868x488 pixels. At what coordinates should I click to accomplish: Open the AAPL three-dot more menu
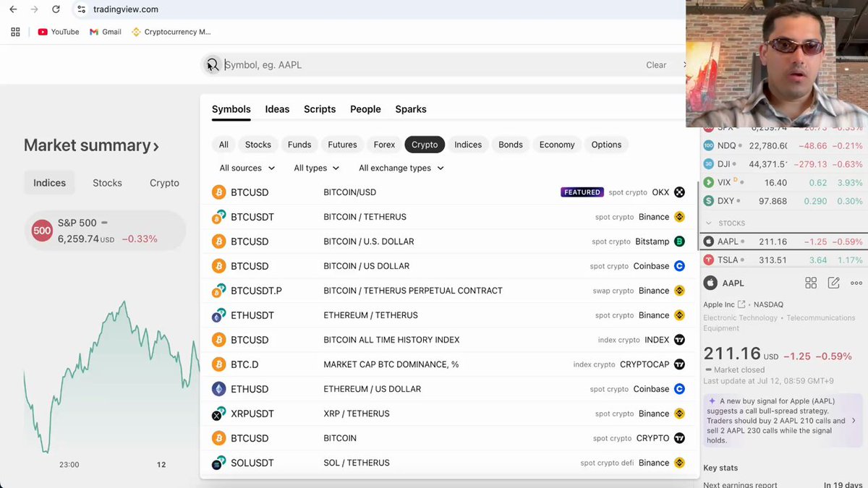point(856,283)
